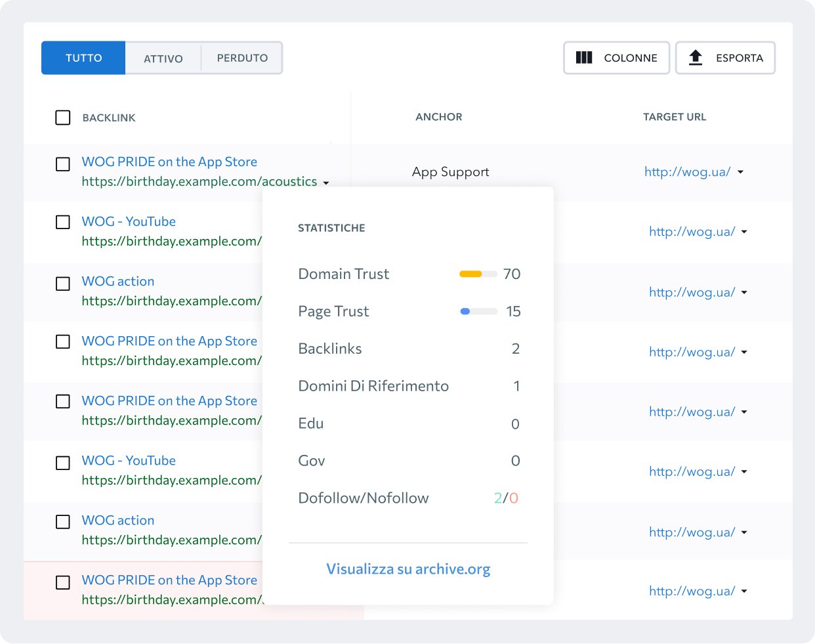Select the first WOG - YouTube row checkbox

coord(63,222)
